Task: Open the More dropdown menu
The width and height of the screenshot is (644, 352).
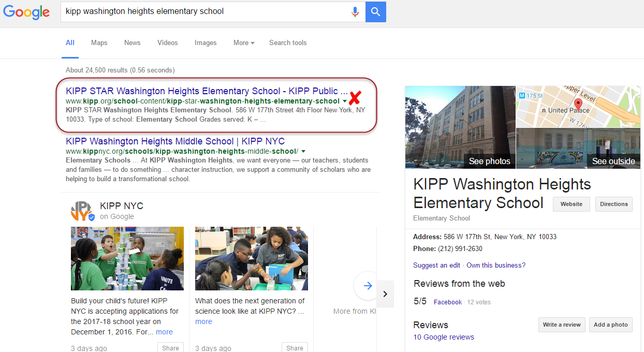Action: click(x=244, y=43)
